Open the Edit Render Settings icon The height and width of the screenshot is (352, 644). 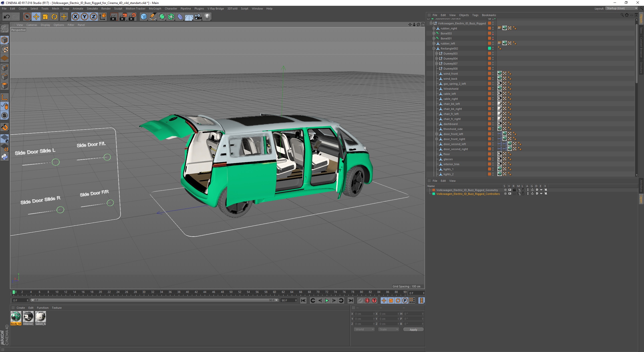click(132, 17)
